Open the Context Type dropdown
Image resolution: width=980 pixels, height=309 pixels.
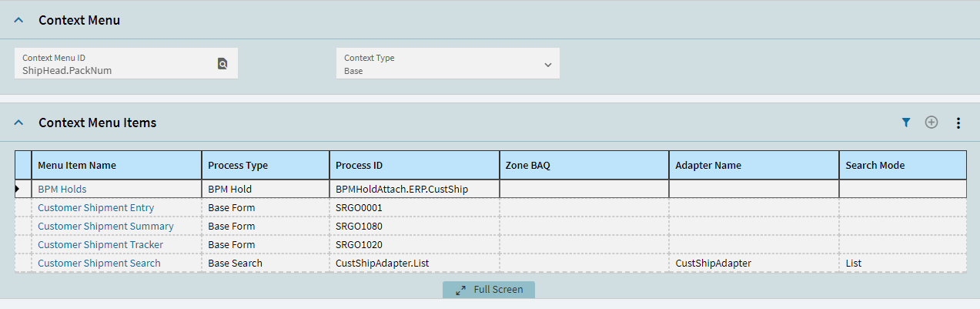pos(448,64)
